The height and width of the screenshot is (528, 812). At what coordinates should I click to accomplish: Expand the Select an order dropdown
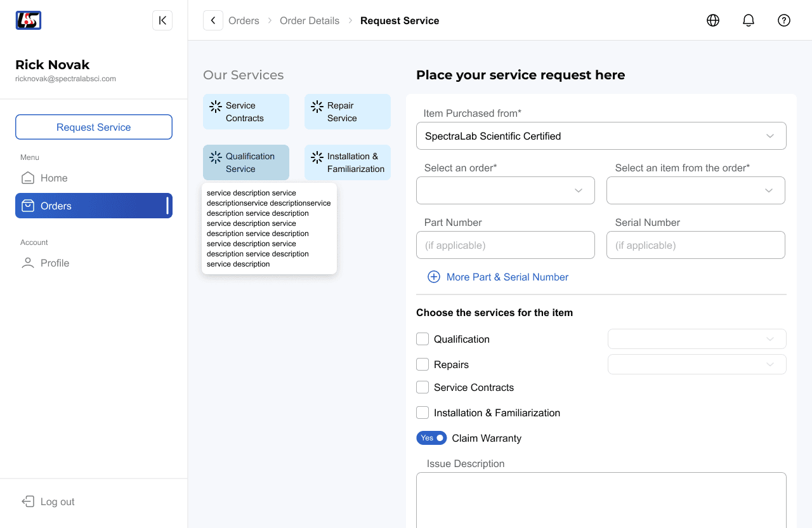pyautogui.click(x=506, y=190)
